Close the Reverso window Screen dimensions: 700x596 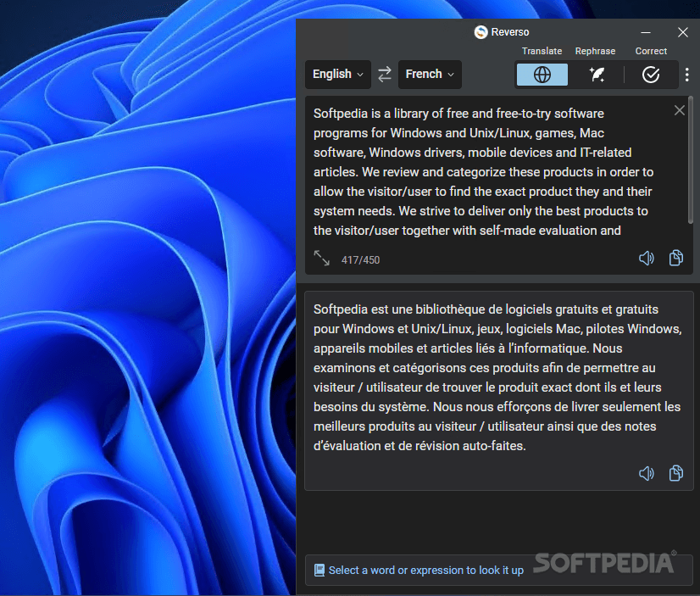tap(682, 32)
